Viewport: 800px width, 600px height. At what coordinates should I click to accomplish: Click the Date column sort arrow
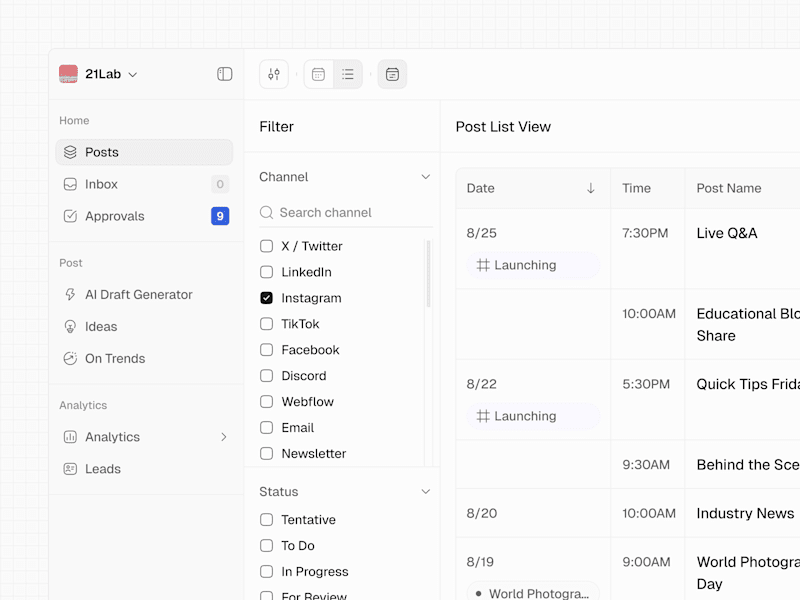click(591, 188)
